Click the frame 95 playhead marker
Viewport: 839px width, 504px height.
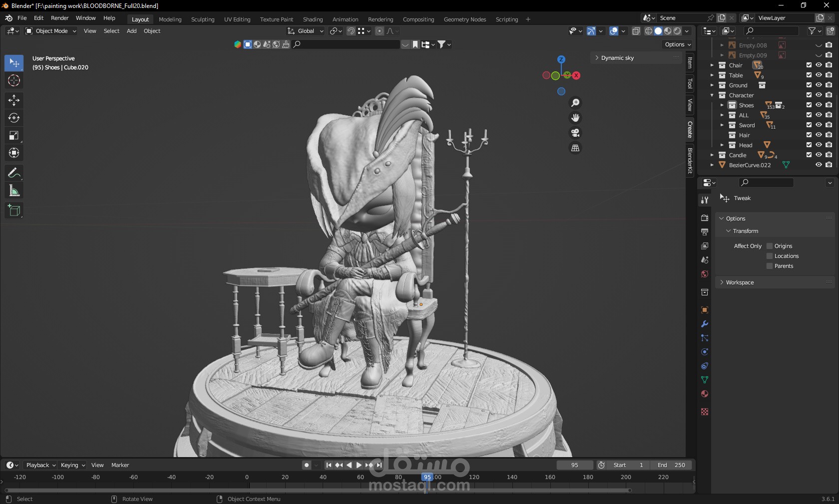pos(427,477)
